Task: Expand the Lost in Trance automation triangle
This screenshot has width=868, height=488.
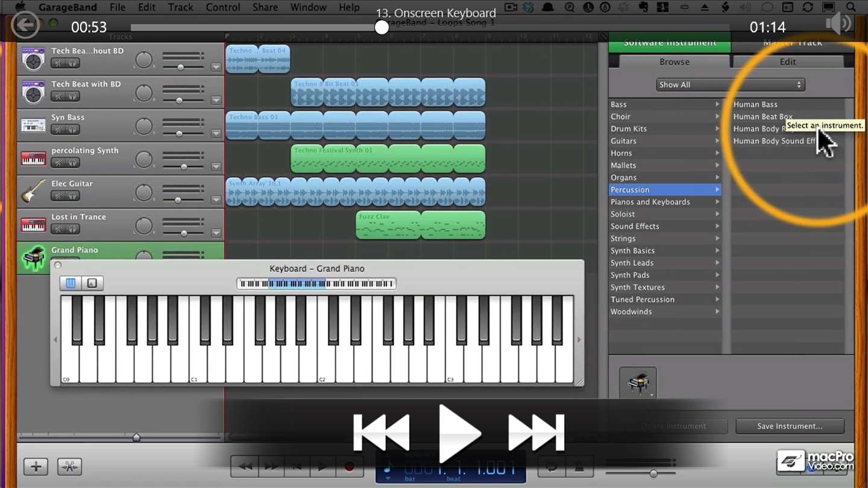Action: pos(216,233)
